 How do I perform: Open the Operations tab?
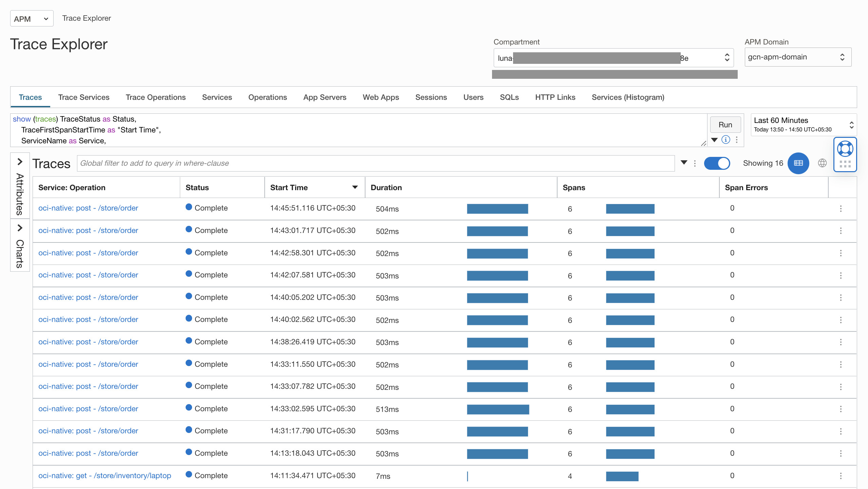pos(267,97)
